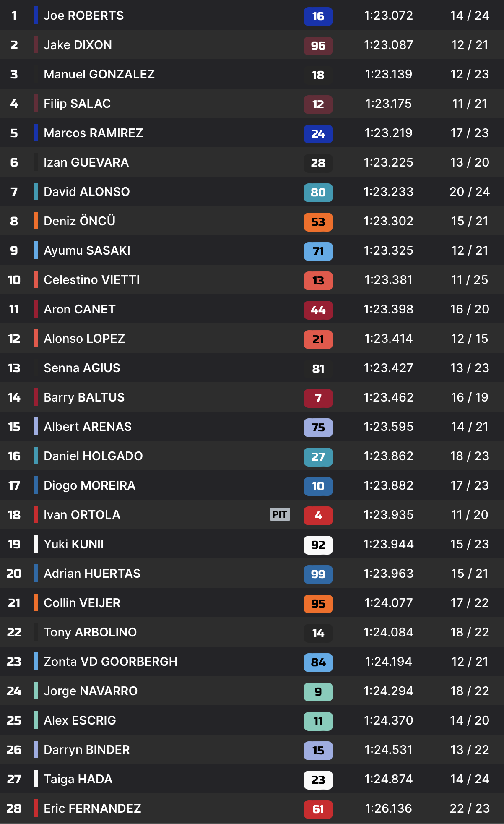
Task: Click Celestino VIETTI team color bar
Action: 36,280
